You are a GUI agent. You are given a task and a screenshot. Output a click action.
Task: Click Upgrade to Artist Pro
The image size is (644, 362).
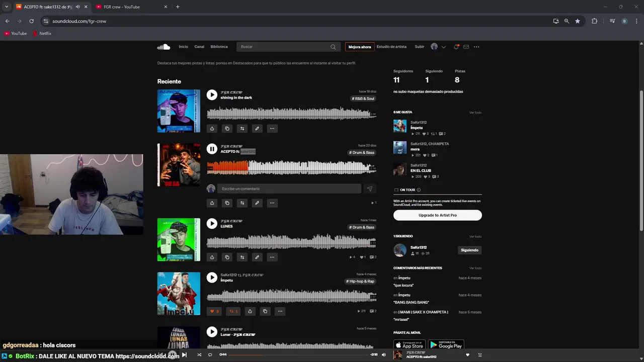[438, 215]
